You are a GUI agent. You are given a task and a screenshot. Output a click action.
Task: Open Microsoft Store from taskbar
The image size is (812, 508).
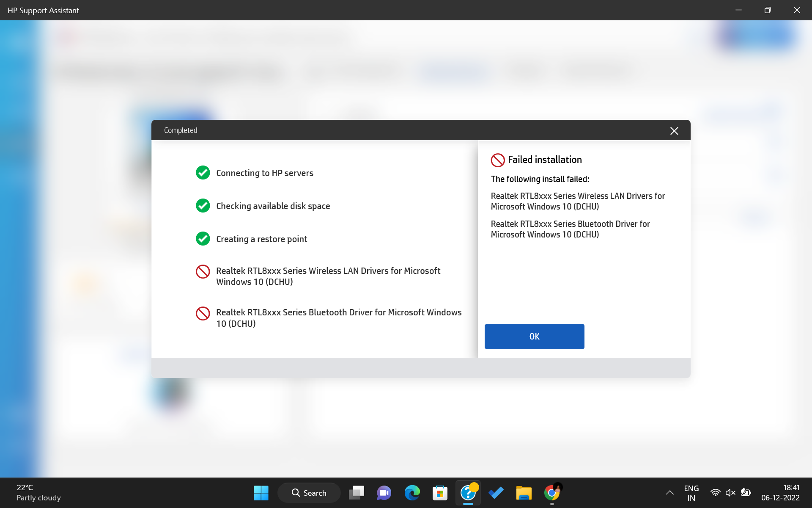[x=440, y=493]
